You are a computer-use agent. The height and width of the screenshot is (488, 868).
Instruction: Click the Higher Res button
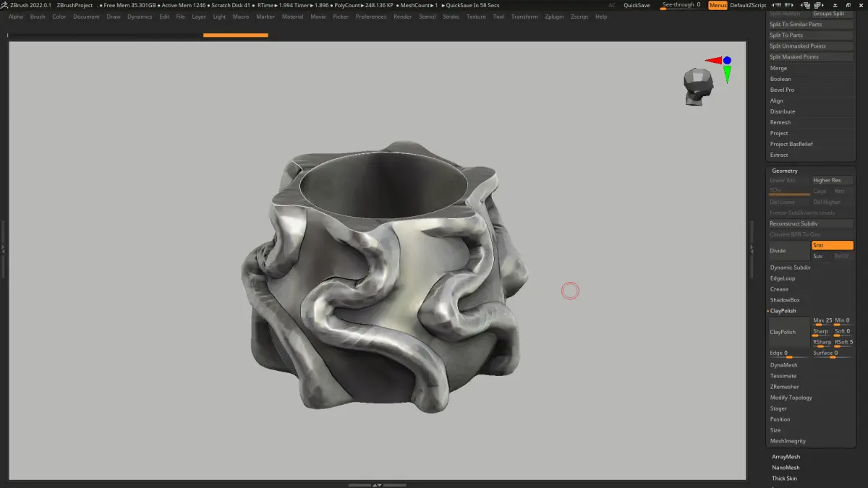(x=833, y=180)
